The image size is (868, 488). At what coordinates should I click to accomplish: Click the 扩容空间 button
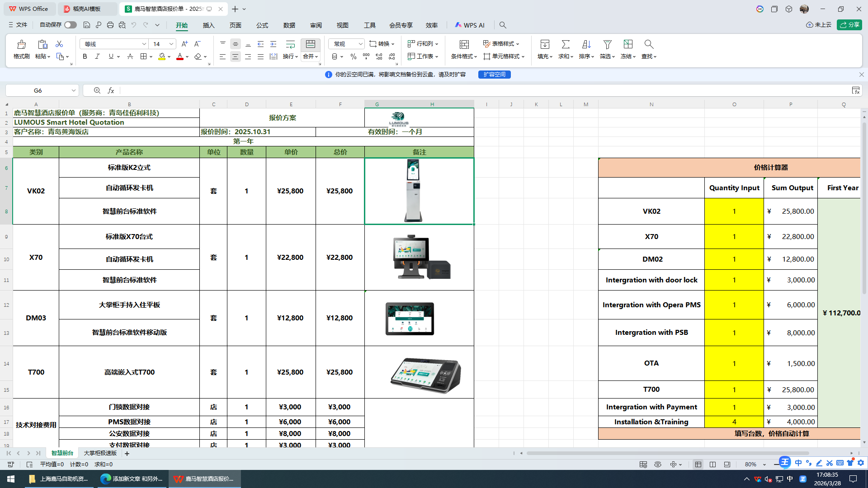tap(494, 75)
